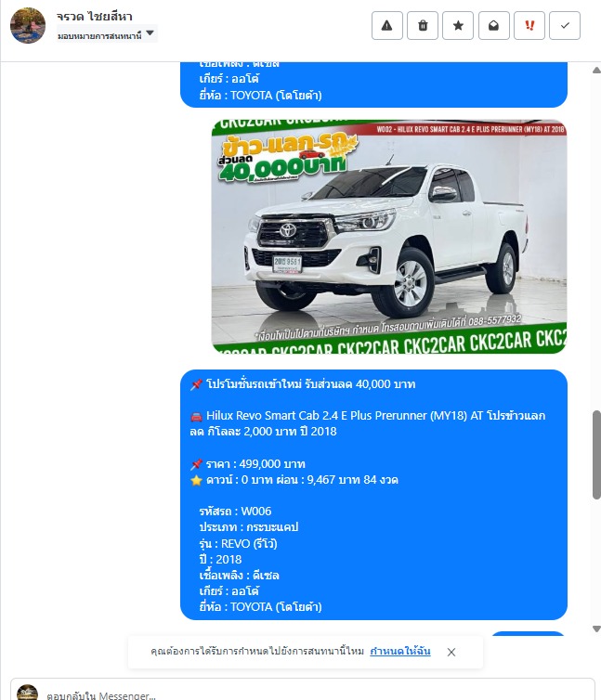This screenshot has height=700, width=601.
Task: Click the chat scrollbar thumb
Action: 596,455
